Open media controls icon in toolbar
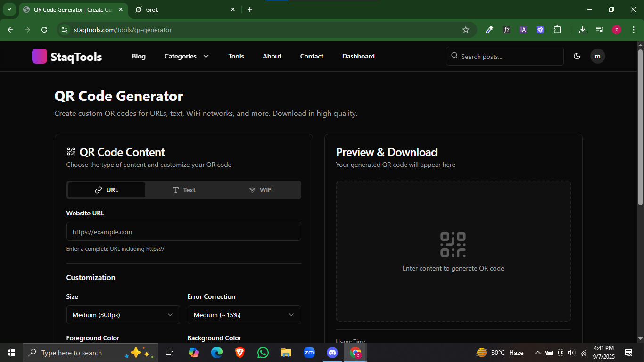Viewport: 644px width, 362px height. pos(600,30)
